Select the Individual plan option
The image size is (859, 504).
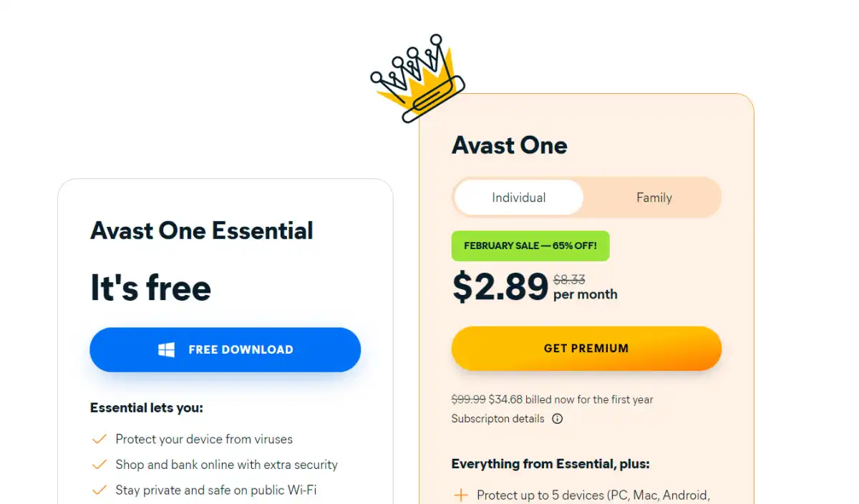(x=519, y=198)
